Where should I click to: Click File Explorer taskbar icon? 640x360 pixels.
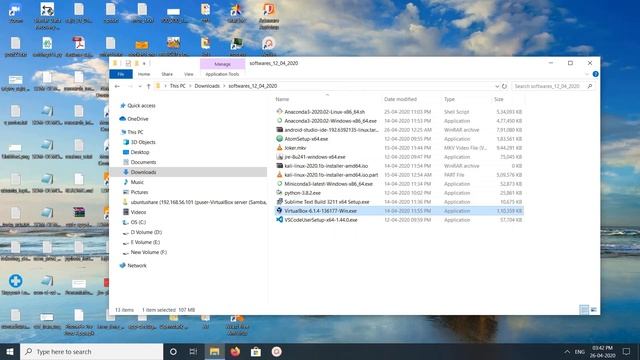(x=214, y=351)
